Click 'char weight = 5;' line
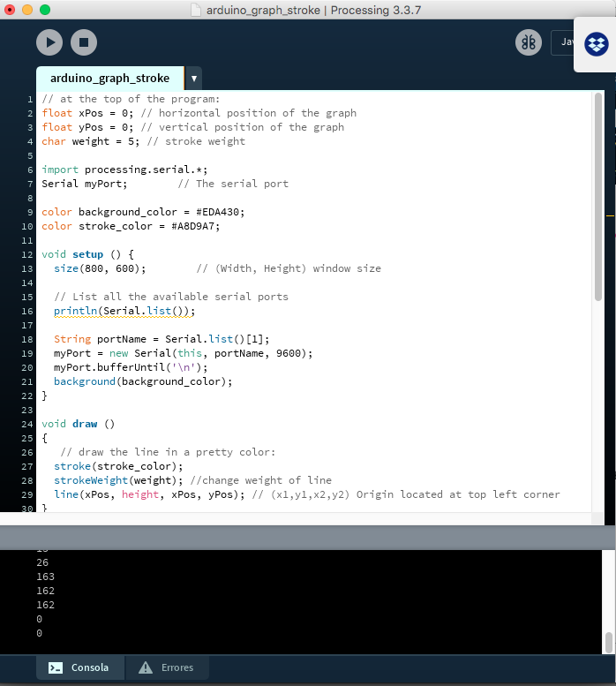The width and height of the screenshot is (616, 686). pyautogui.click(x=91, y=141)
